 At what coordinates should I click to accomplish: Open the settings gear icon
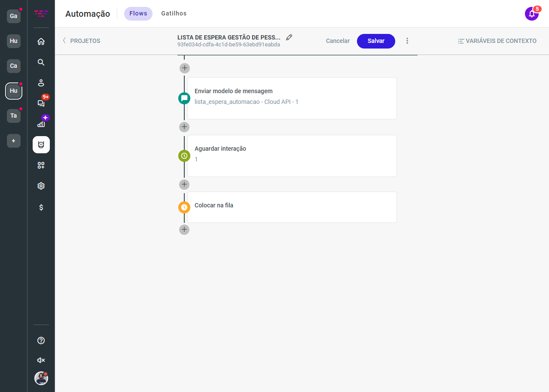[x=41, y=186]
